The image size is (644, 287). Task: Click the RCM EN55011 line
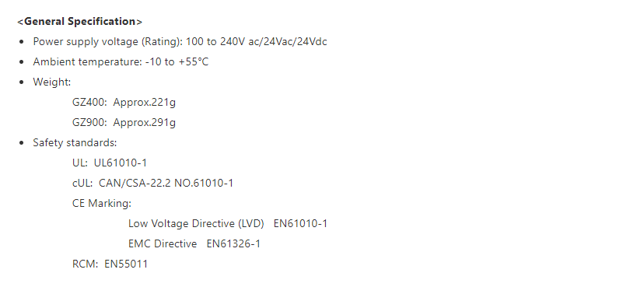click(110, 264)
